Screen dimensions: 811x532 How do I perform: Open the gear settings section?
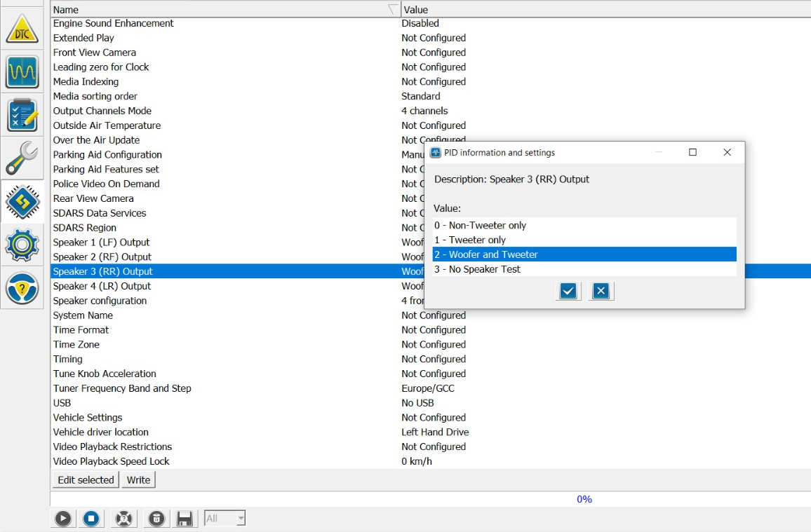click(x=22, y=245)
